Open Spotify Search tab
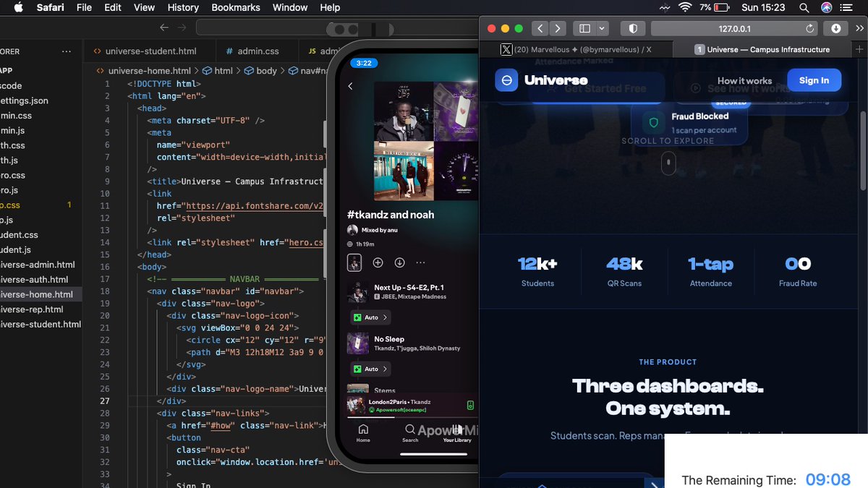Image resolution: width=868 pixels, height=488 pixels. click(410, 433)
